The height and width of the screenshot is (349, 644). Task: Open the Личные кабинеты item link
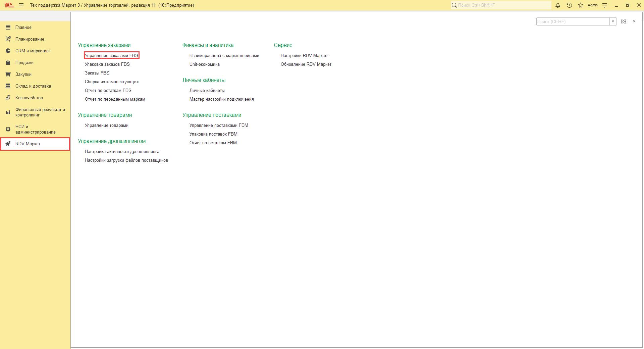tap(207, 90)
